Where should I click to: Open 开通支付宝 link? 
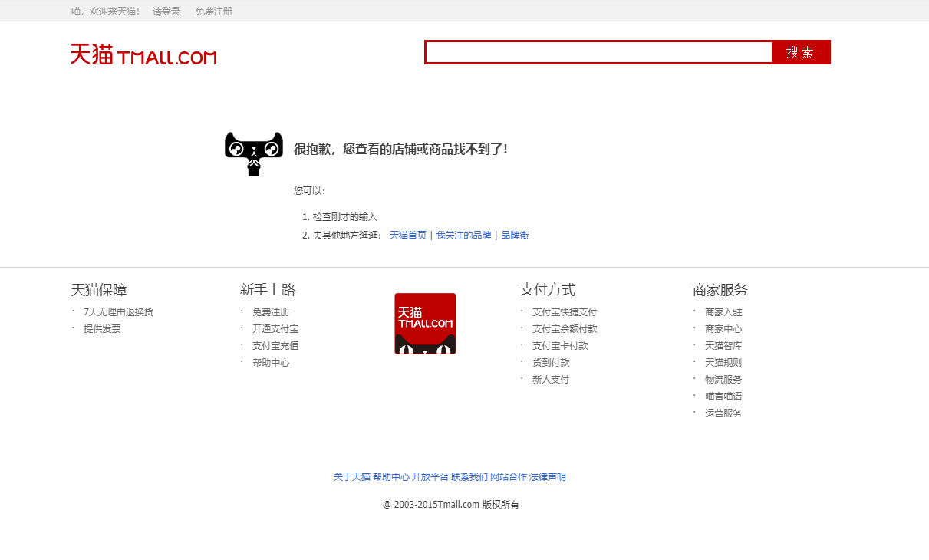(x=275, y=329)
